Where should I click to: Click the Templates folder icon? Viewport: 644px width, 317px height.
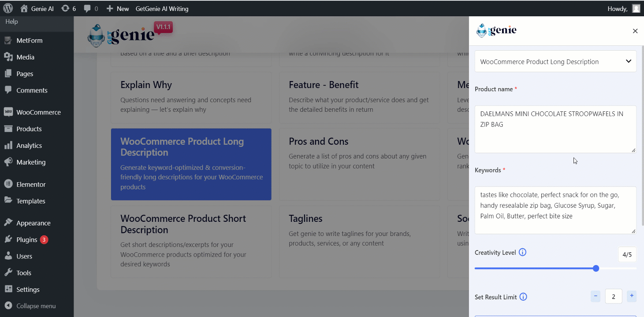pos(8,201)
